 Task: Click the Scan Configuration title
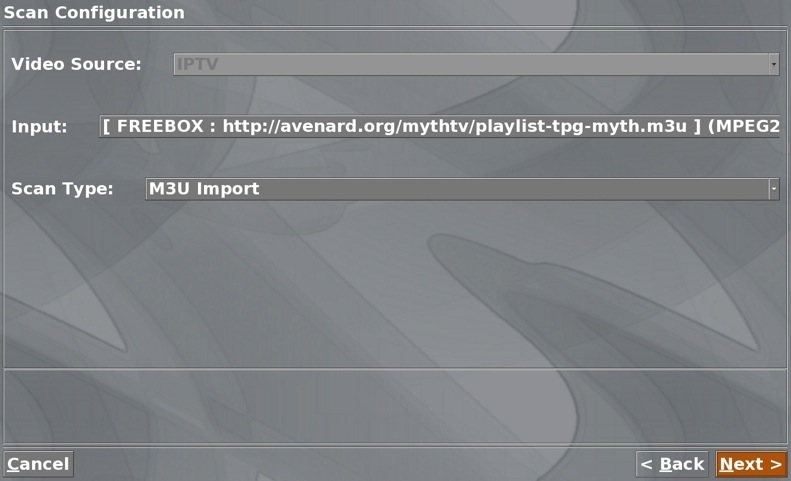tap(94, 12)
